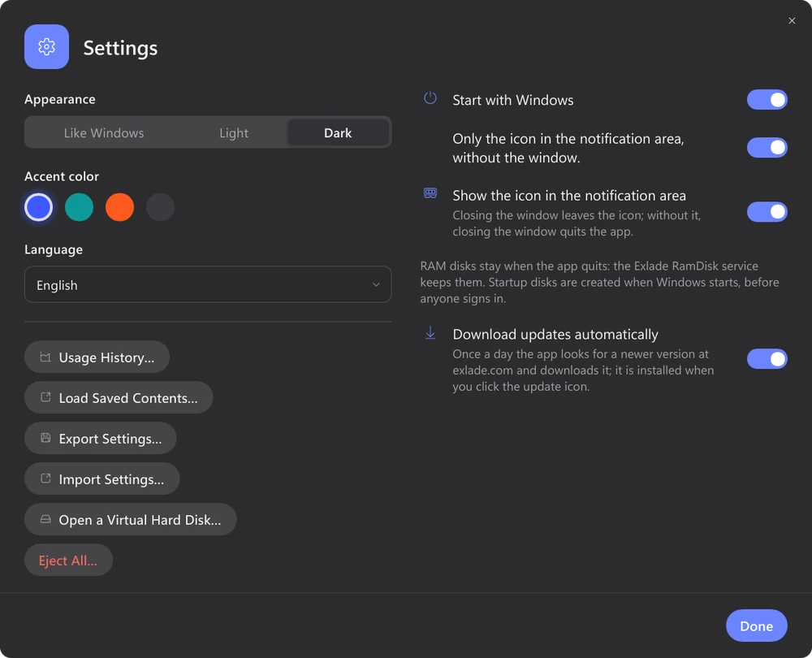This screenshot has width=812, height=658.
Task: Click Load Saved Contents button
Action: 119,397
